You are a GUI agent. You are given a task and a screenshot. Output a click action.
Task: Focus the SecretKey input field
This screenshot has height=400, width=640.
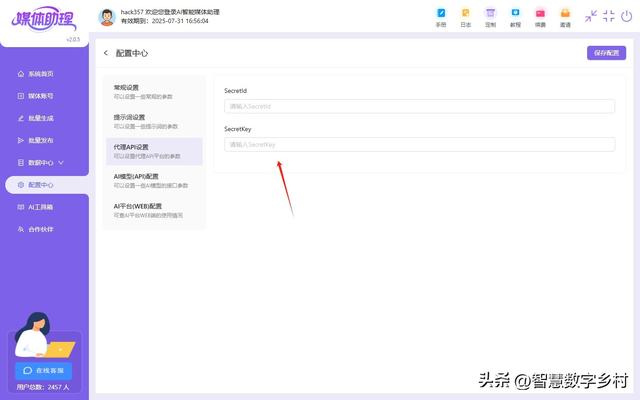point(419,144)
